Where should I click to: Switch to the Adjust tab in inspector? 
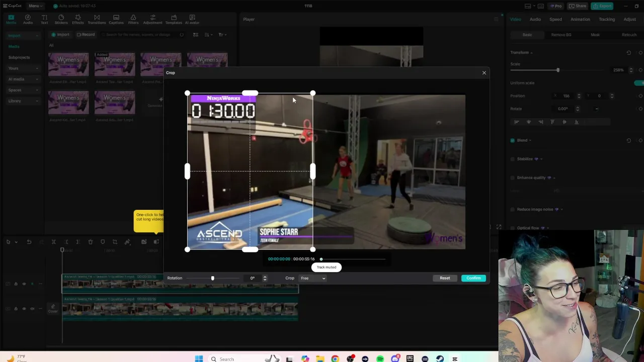pyautogui.click(x=629, y=19)
